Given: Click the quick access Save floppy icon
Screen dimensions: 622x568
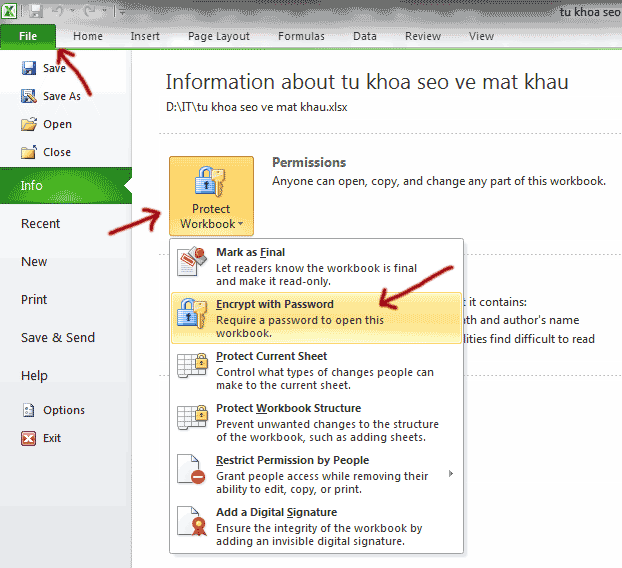Looking at the screenshot, I should click(36, 11).
